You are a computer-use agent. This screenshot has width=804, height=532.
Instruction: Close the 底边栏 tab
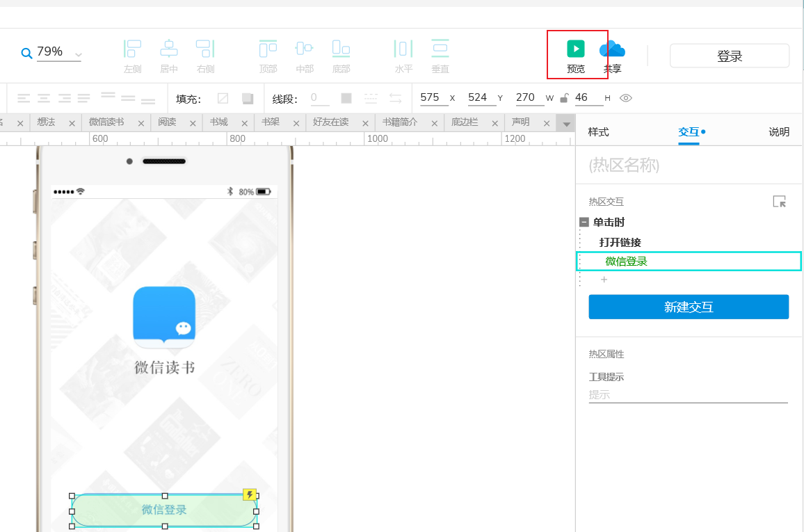pos(495,124)
